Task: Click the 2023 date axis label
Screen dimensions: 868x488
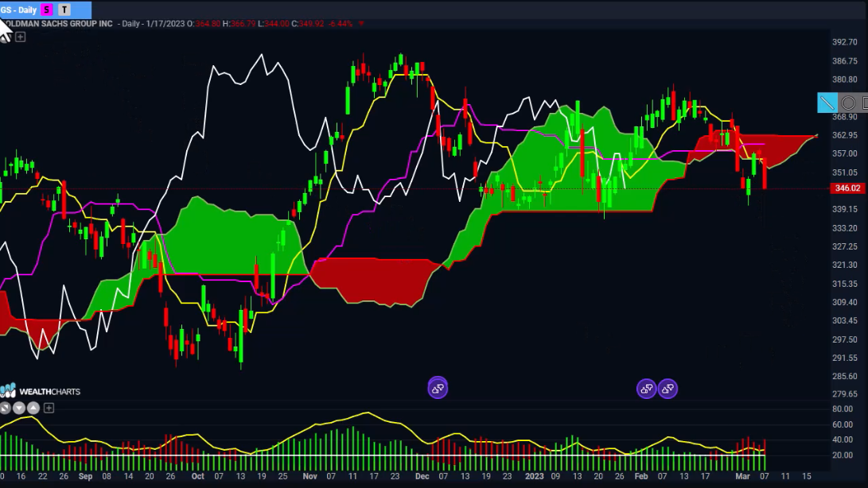Action: (x=534, y=476)
